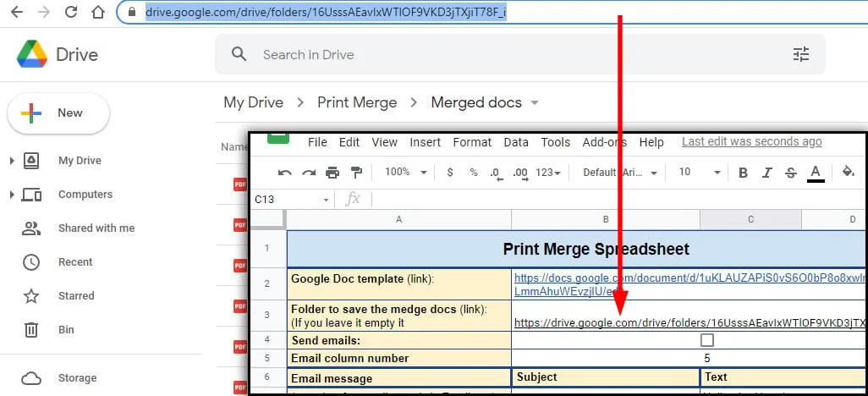
Task: Select the column C header
Action: click(750, 220)
